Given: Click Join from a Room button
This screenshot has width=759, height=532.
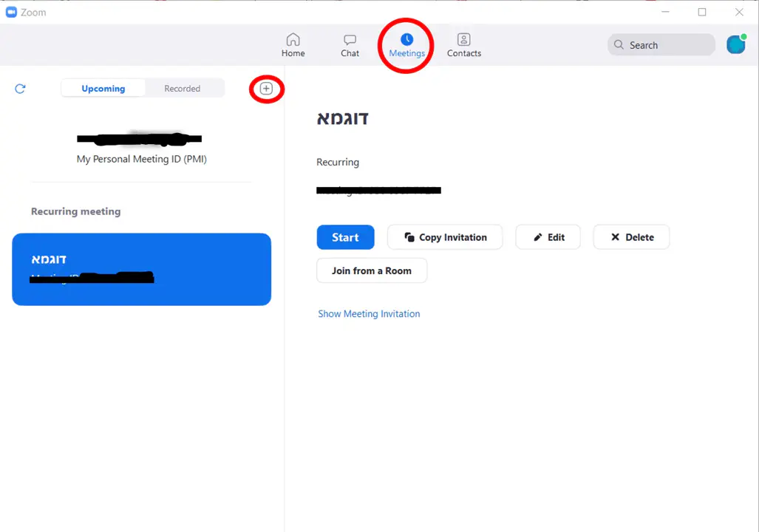Looking at the screenshot, I should tap(372, 270).
